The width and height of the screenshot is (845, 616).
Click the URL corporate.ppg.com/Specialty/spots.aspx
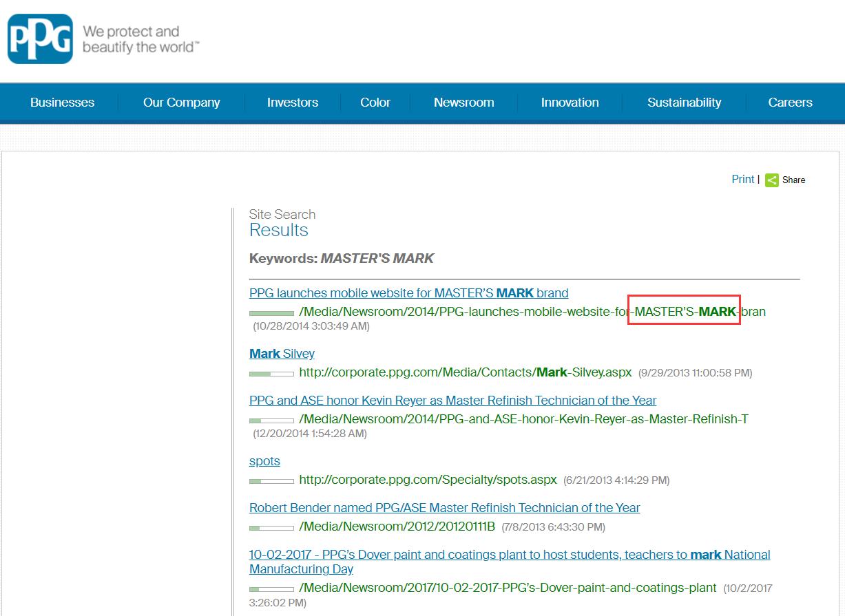[x=428, y=480]
